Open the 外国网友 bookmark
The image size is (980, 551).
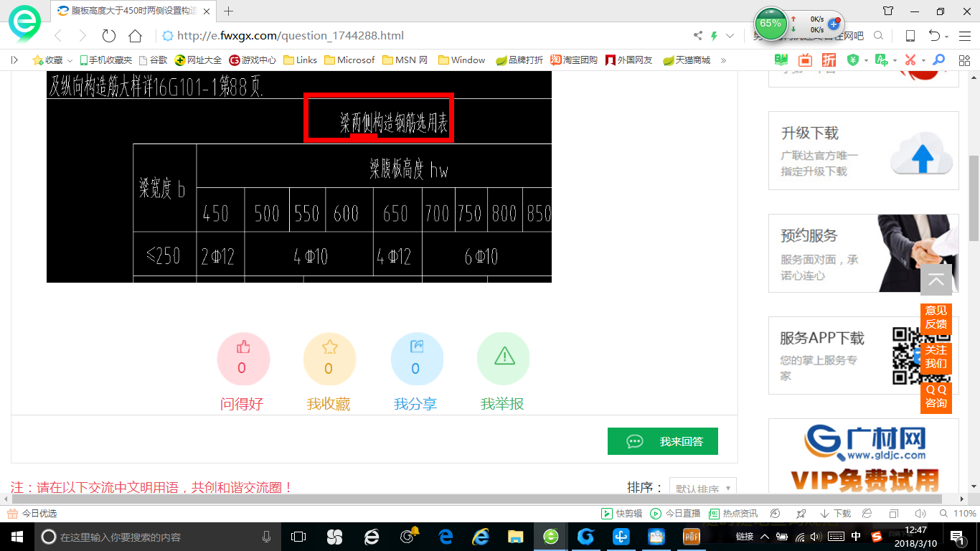[x=629, y=60]
